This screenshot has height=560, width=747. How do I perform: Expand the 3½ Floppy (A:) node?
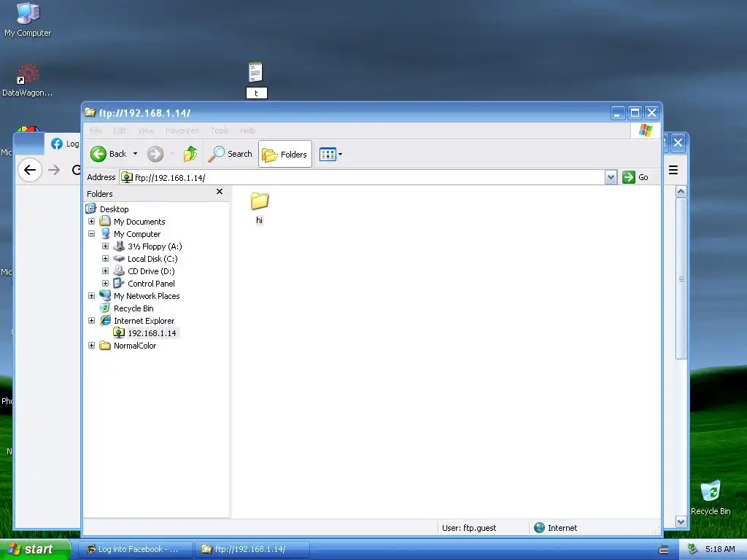(105, 246)
